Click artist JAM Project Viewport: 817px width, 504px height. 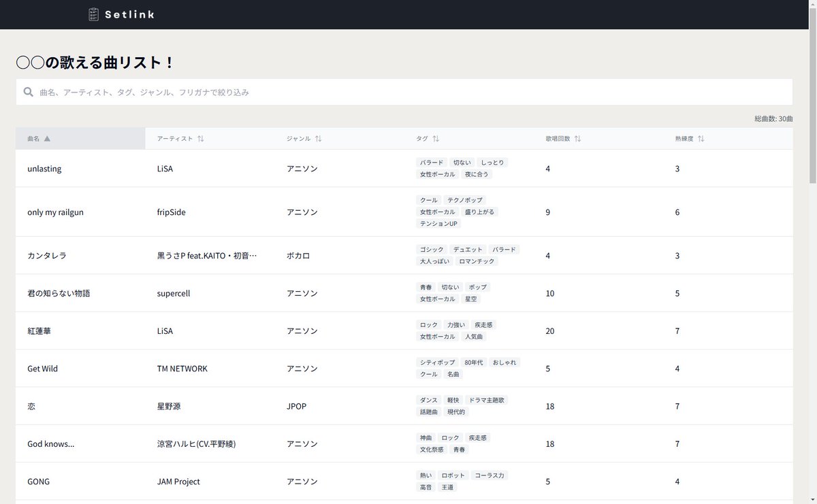[178, 482]
